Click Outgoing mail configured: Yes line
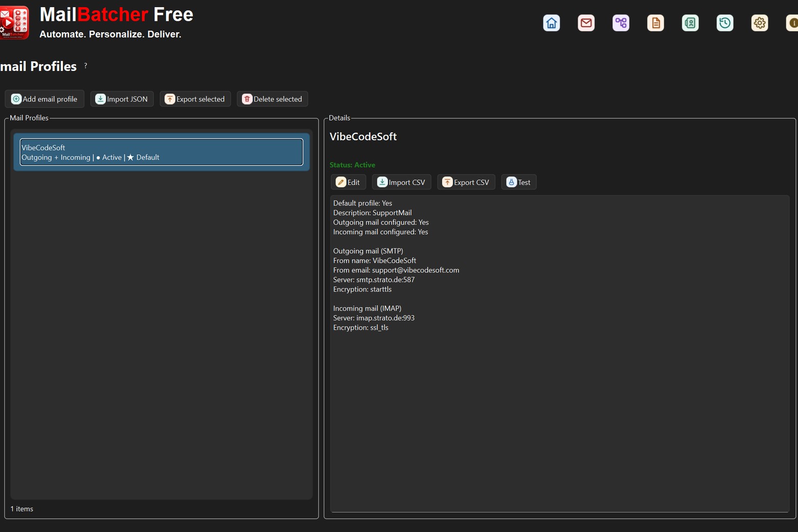Viewport: 798px width, 532px height. point(381,222)
